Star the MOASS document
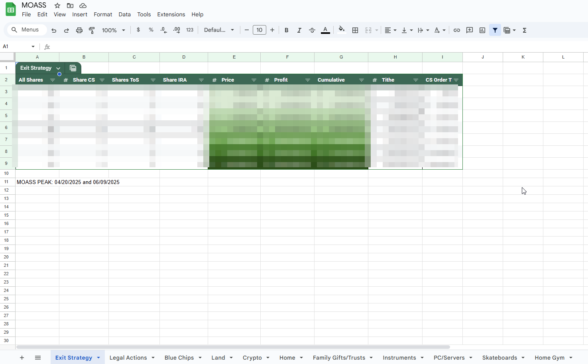 57,6
